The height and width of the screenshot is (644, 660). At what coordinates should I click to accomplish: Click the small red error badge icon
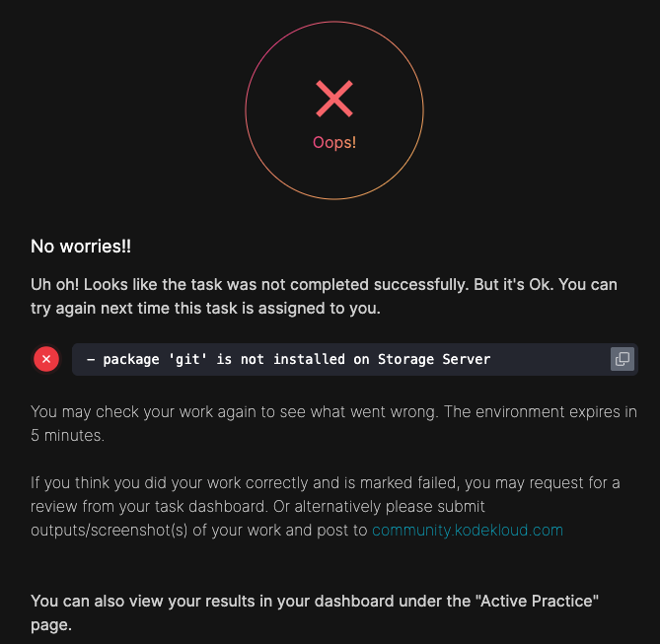tap(46, 359)
